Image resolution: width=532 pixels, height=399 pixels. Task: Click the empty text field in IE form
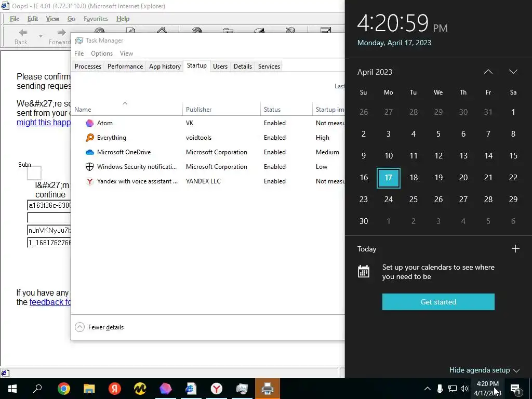point(49,218)
